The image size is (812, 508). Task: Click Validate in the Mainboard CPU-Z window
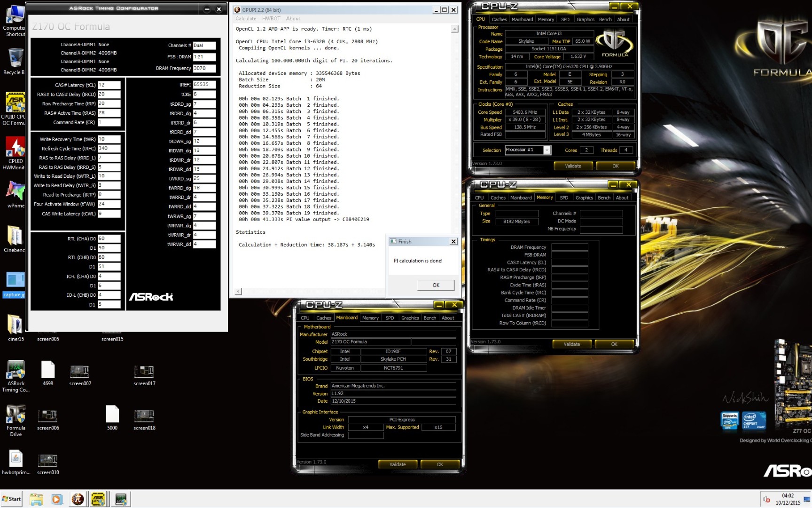tap(398, 464)
